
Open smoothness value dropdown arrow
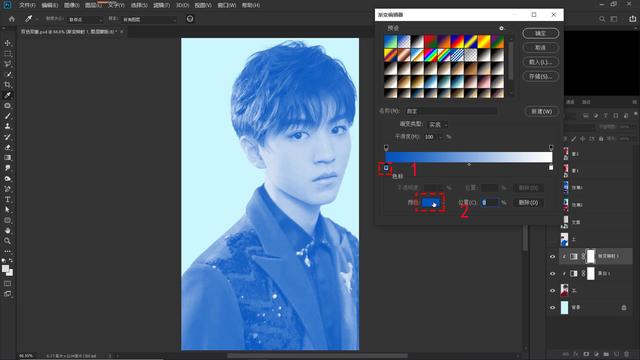tap(440, 137)
